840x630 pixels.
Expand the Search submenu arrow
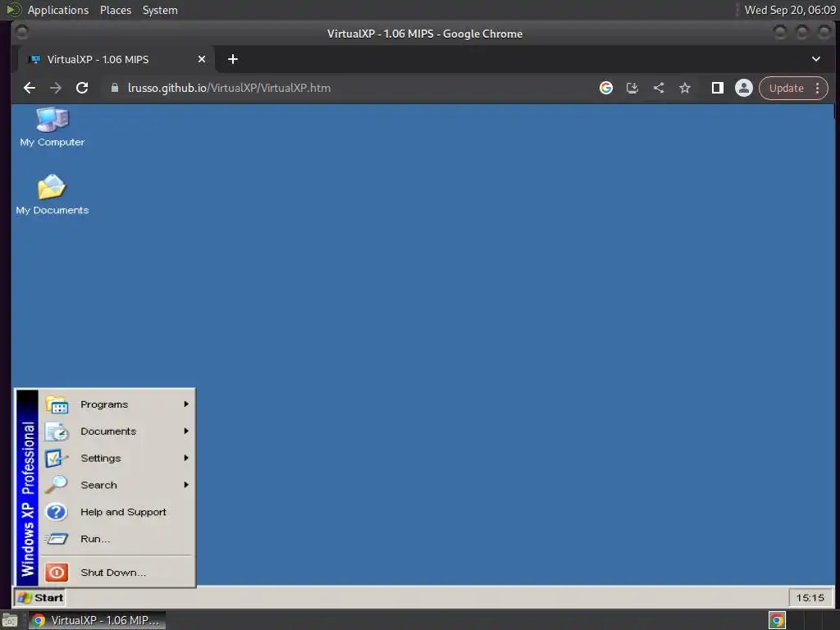click(186, 484)
